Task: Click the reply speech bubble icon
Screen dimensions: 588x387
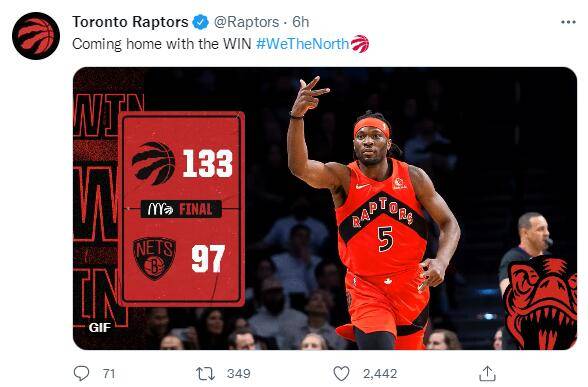Action: [81, 374]
